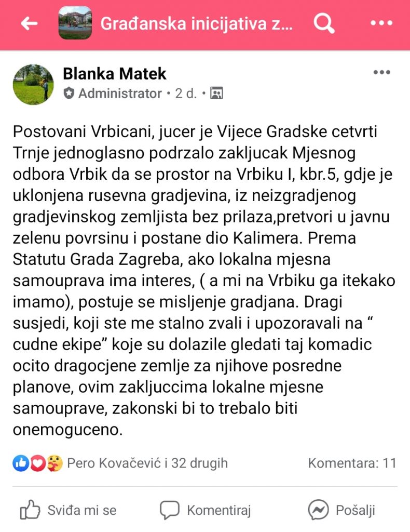Tap the red heart reaction icon
The width and height of the screenshot is (410, 532).
37,463
